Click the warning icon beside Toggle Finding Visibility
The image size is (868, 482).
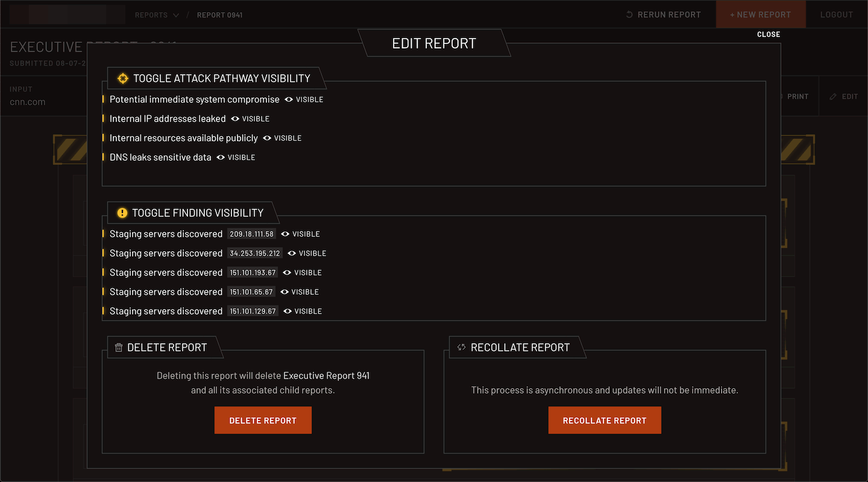coord(122,213)
